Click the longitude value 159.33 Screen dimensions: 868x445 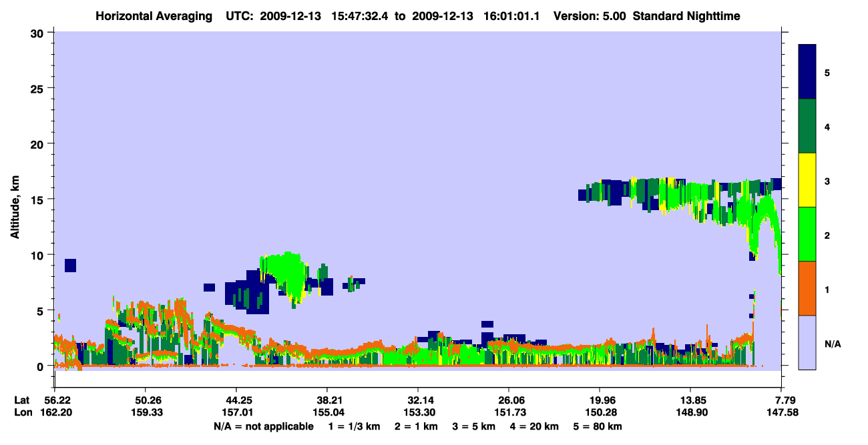[x=146, y=412]
